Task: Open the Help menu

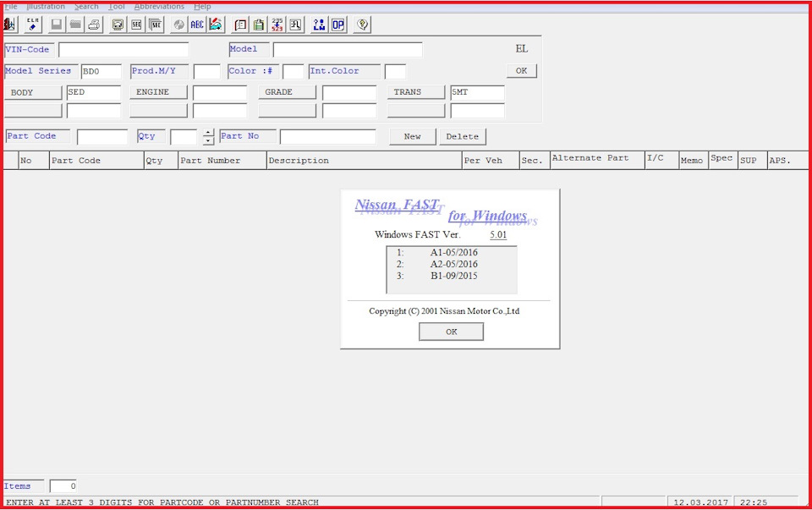Action: click(202, 7)
